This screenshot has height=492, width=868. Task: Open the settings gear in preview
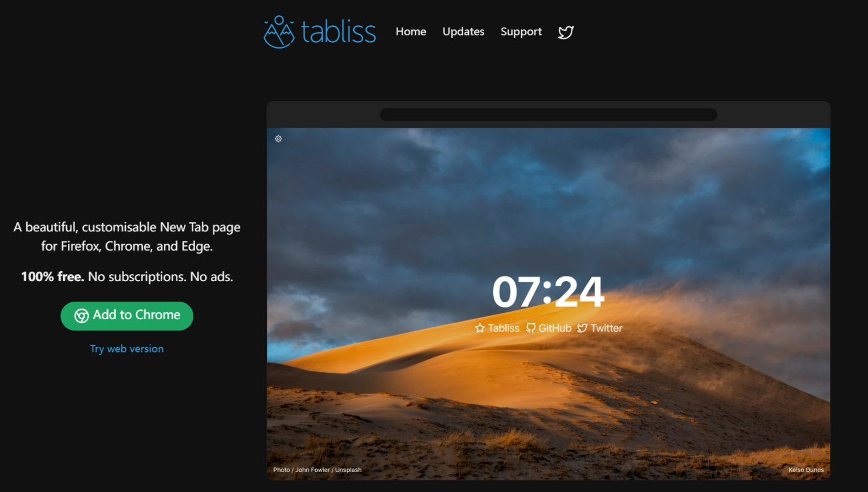pos(278,139)
